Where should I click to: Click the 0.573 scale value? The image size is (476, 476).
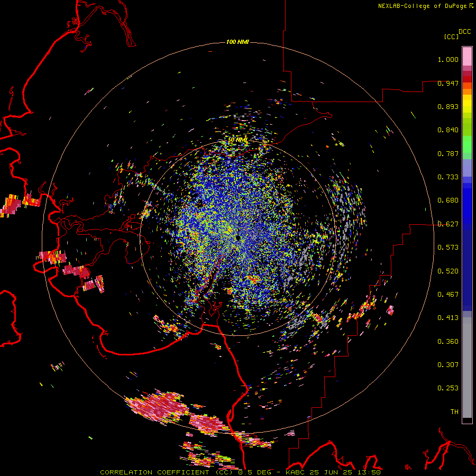[448, 248]
